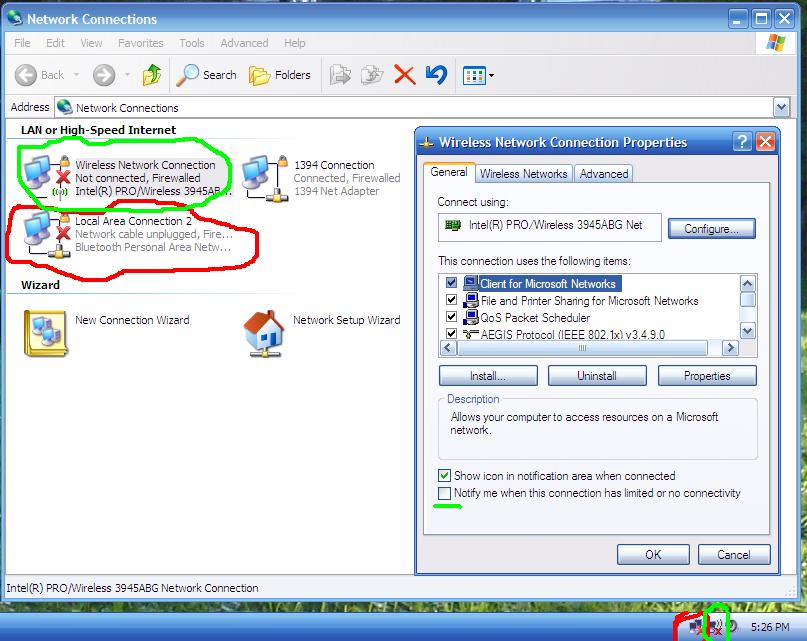807x641 pixels.
Task: Open the Folders pane button
Action: tap(280, 75)
